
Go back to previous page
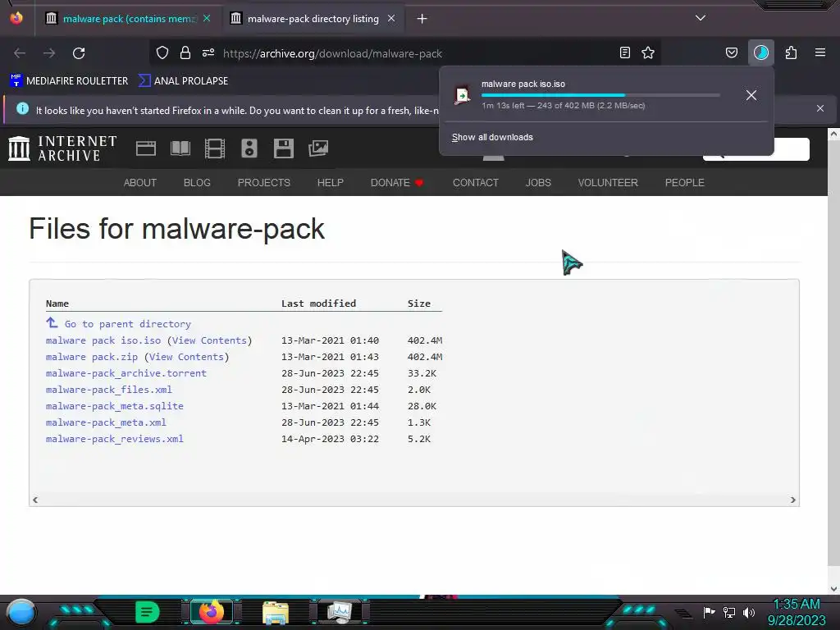pyautogui.click(x=20, y=53)
